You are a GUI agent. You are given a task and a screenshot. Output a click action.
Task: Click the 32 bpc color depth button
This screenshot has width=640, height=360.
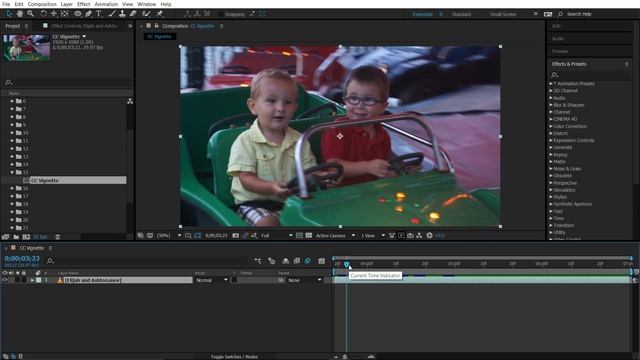[40, 237]
